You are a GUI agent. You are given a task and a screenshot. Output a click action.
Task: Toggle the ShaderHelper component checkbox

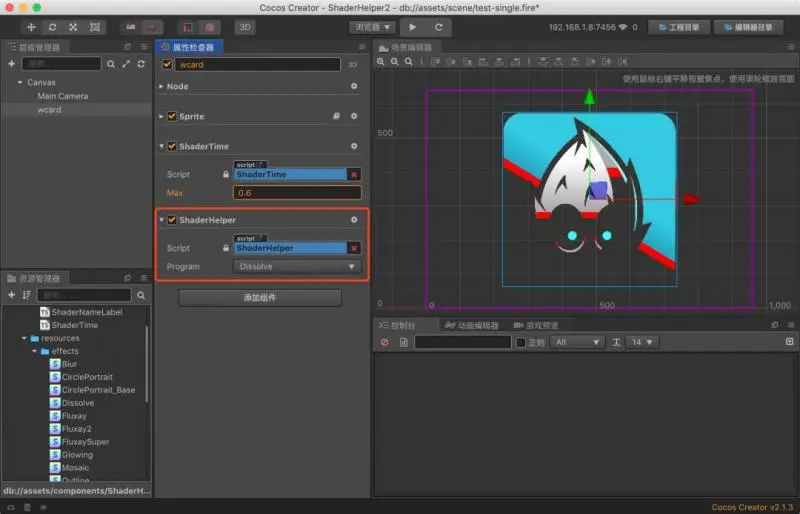(172, 220)
